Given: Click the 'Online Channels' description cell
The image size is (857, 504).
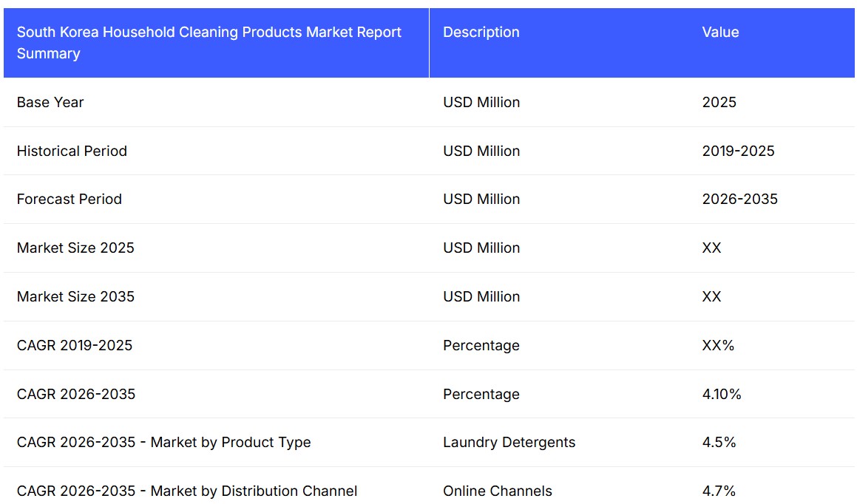Looking at the screenshot, I should click(x=498, y=491).
